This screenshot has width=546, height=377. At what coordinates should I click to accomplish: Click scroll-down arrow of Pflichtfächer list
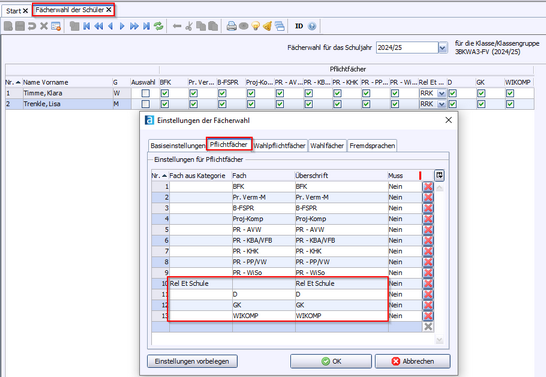439,340
